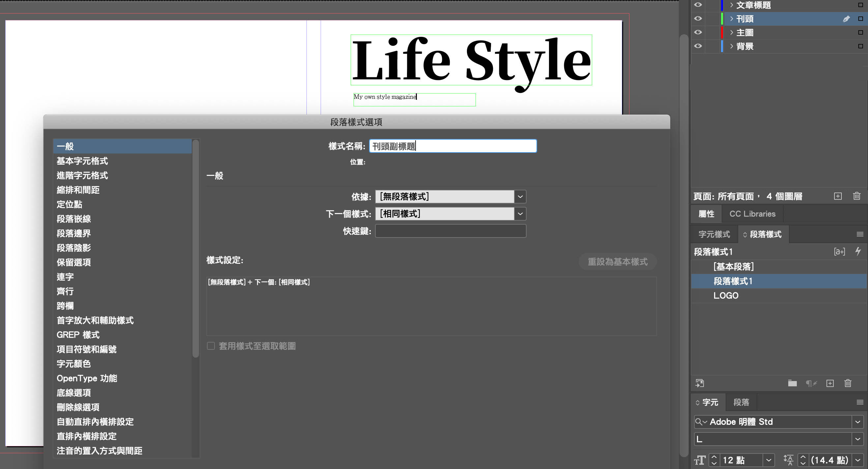
Task: Click the 快速鍵 shortcut input field
Action: click(x=450, y=231)
